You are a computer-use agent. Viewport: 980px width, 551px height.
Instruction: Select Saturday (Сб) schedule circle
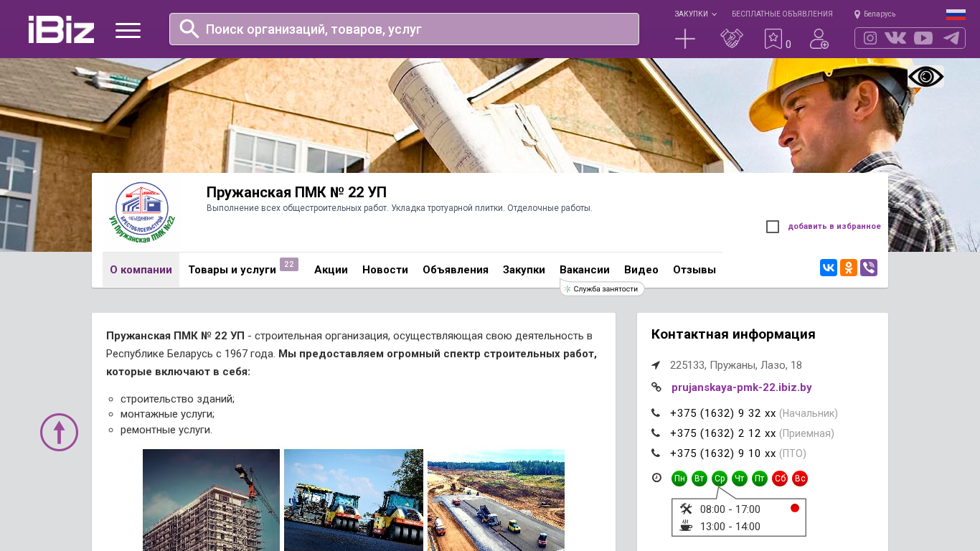(780, 479)
